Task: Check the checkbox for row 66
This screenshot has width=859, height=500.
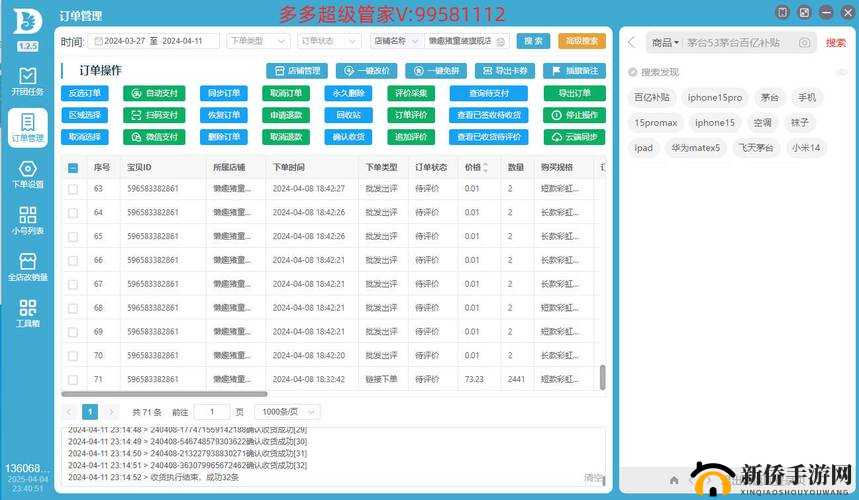Action: click(x=73, y=261)
